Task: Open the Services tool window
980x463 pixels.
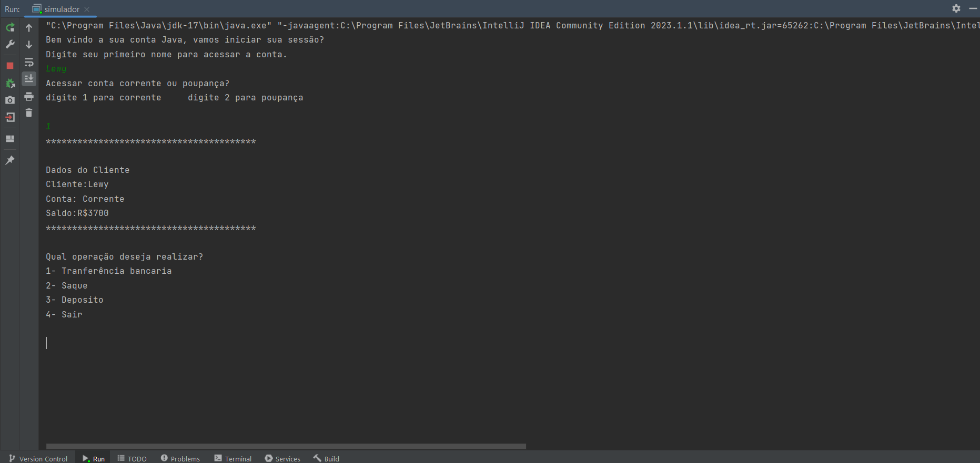Action: (283, 458)
